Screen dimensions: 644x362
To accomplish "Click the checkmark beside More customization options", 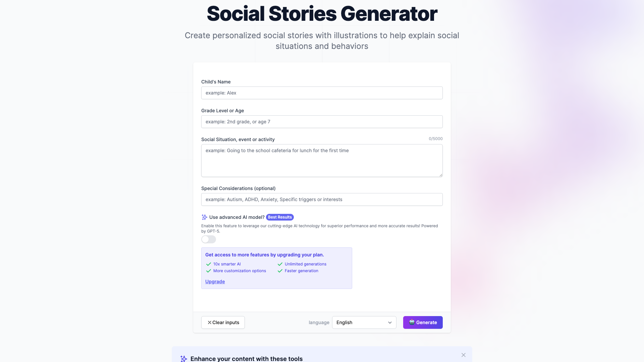I will [x=208, y=271].
